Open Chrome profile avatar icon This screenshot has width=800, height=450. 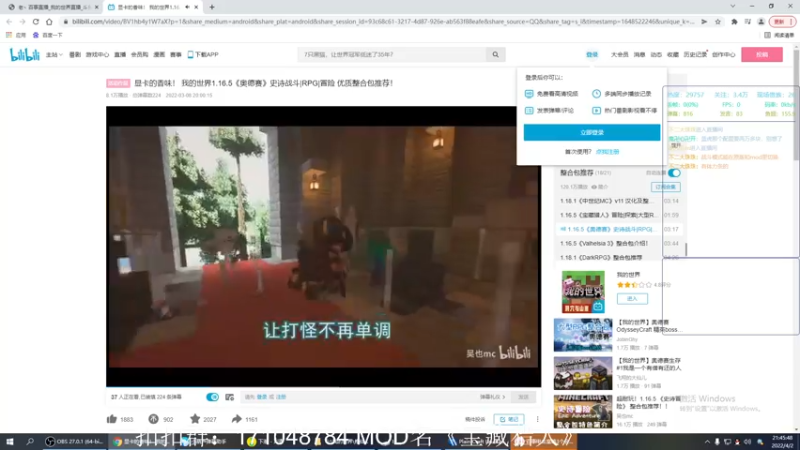[x=761, y=21]
